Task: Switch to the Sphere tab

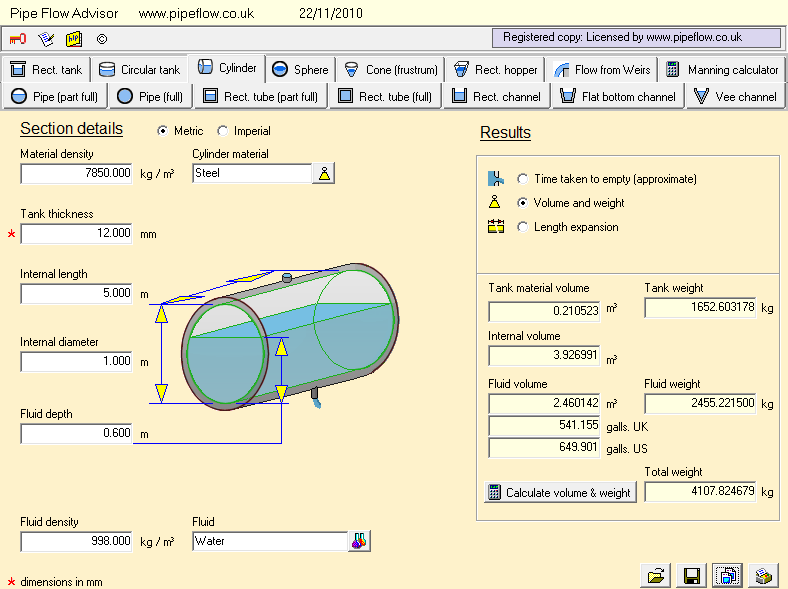Action: click(300, 70)
